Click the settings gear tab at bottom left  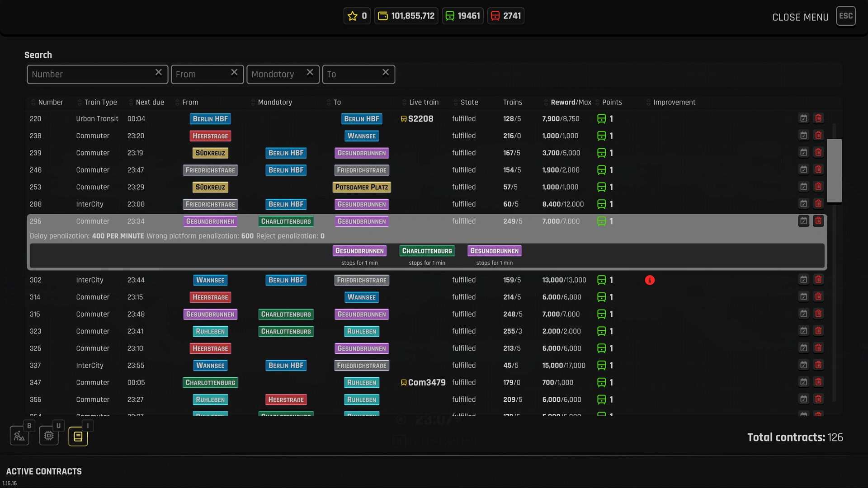[48, 436]
